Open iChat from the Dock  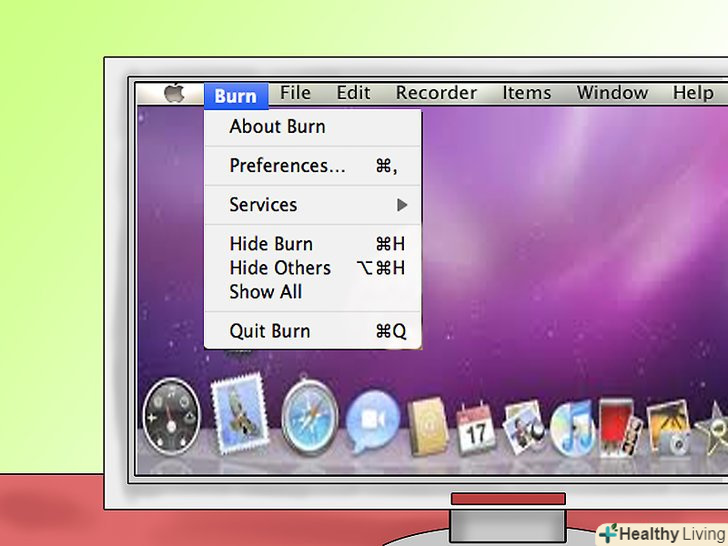tap(373, 422)
